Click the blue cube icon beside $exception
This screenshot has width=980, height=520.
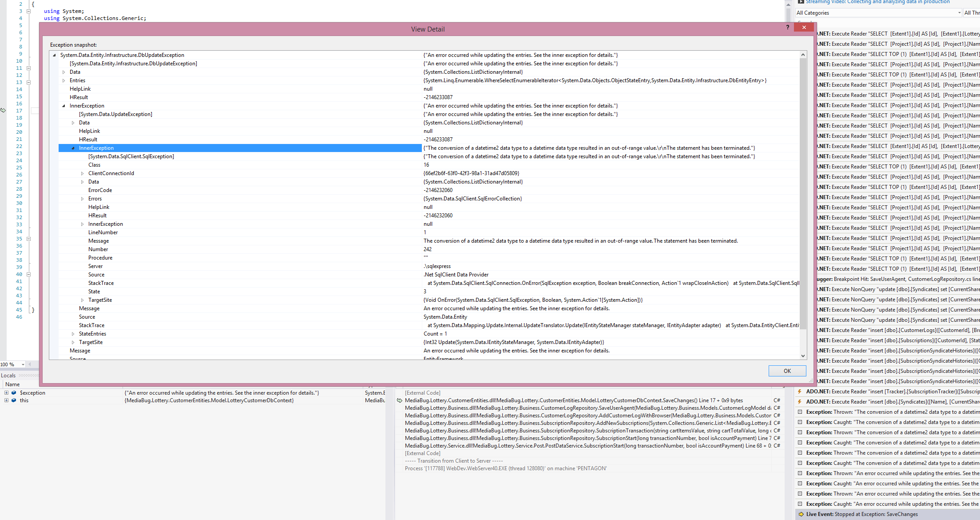pyautogui.click(x=14, y=393)
